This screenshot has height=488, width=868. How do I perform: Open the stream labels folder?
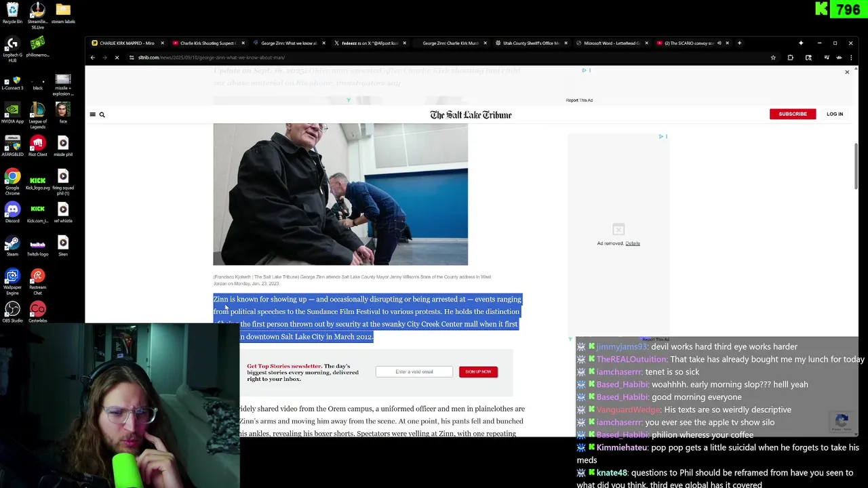(x=63, y=13)
